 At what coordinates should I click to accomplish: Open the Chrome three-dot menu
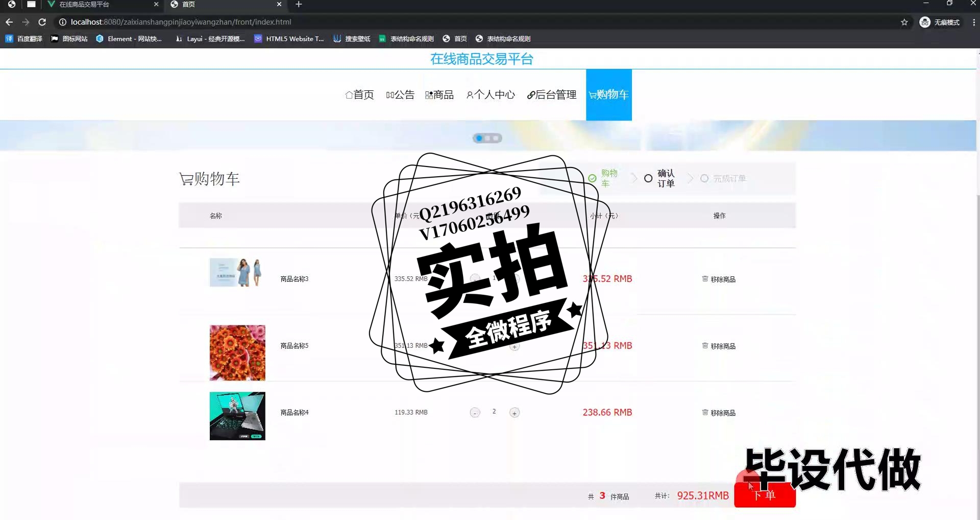point(973,22)
